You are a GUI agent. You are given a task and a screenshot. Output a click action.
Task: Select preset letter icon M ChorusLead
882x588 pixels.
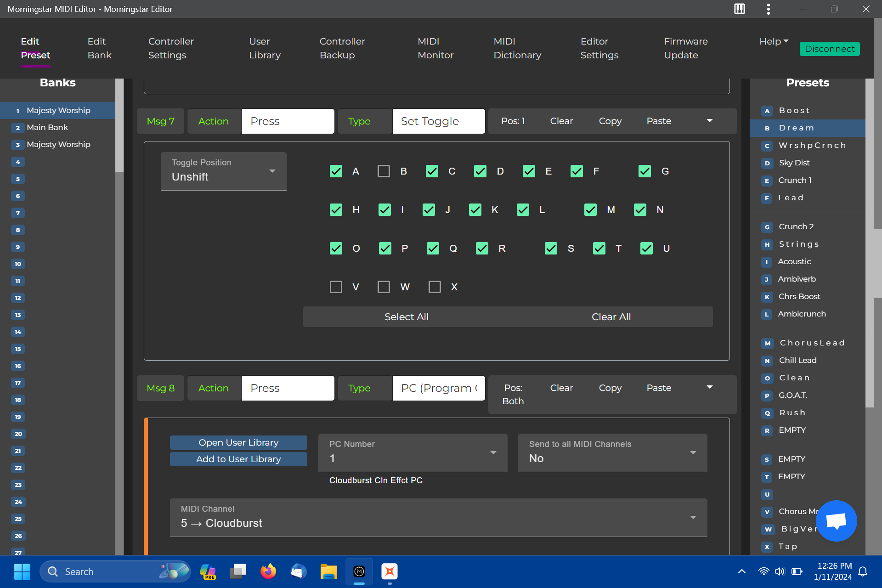pyautogui.click(x=767, y=343)
